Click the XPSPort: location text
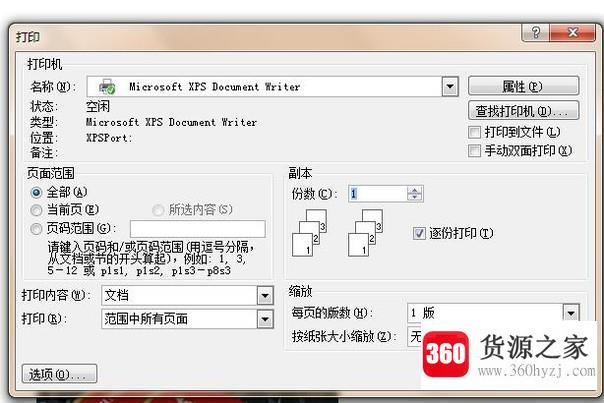This screenshot has width=604, height=403. coord(109,138)
